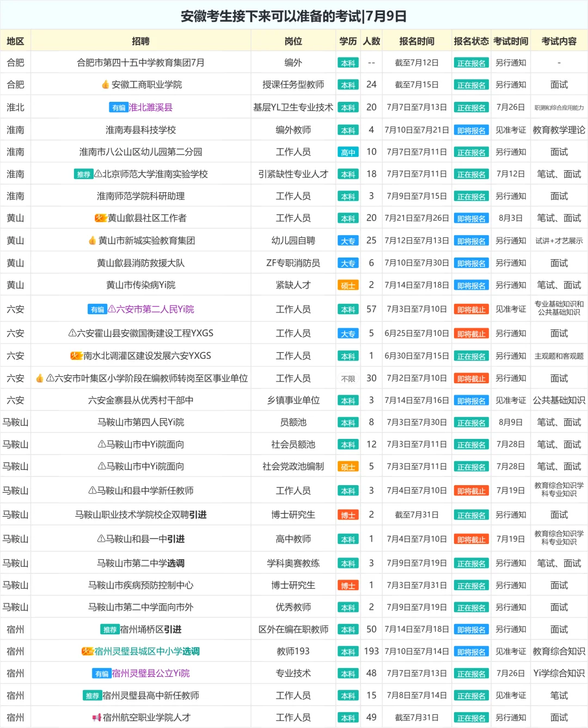The image size is (588, 728).
Task: Select the 8月3日 exam date cell
Action: pyautogui.click(x=511, y=218)
